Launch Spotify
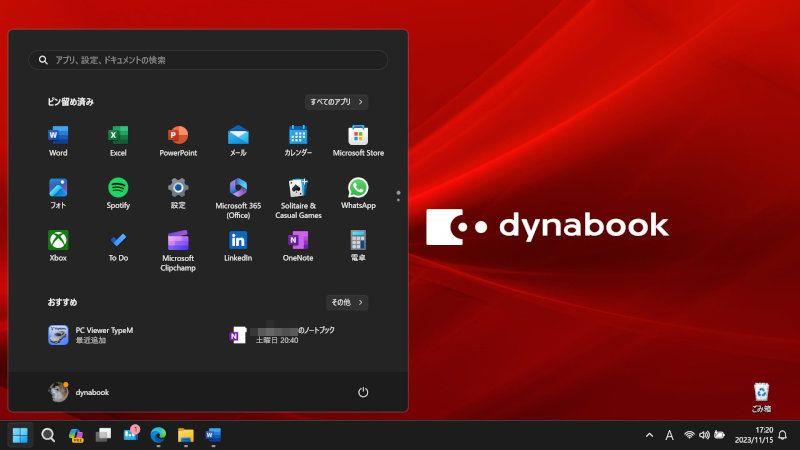Screen dimensions: 800x450 [x=118, y=193]
